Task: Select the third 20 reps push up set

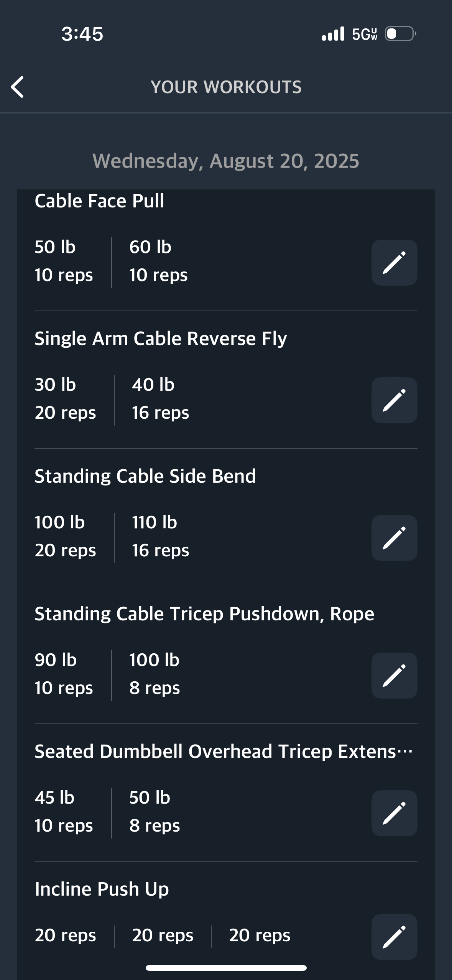Action: pyautogui.click(x=260, y=935)
